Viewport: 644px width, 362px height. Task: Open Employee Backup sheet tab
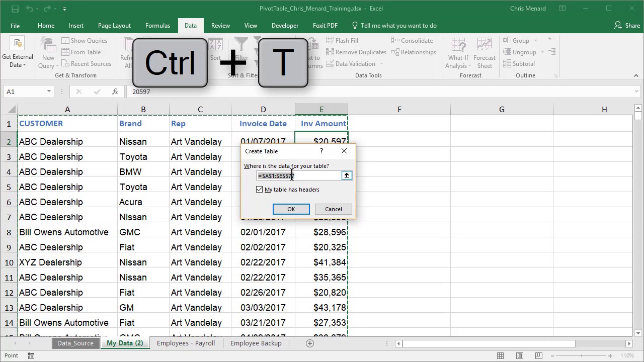tap(256, 343)
